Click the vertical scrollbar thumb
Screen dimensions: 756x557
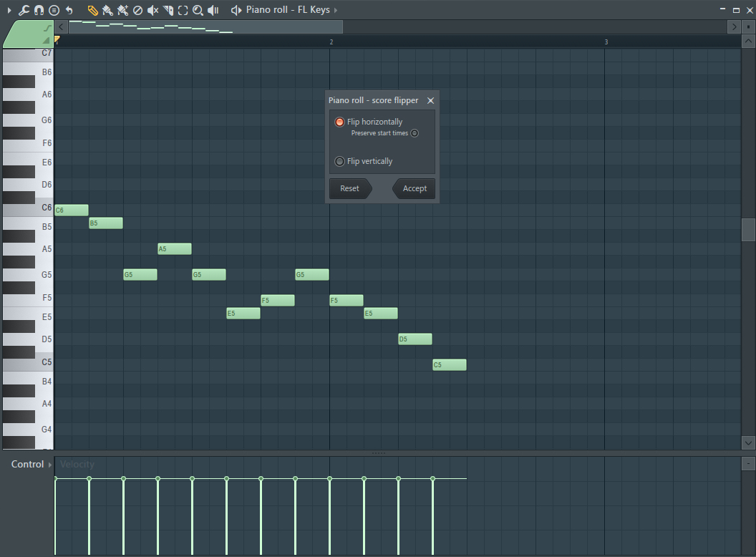[x=748, y=230]
